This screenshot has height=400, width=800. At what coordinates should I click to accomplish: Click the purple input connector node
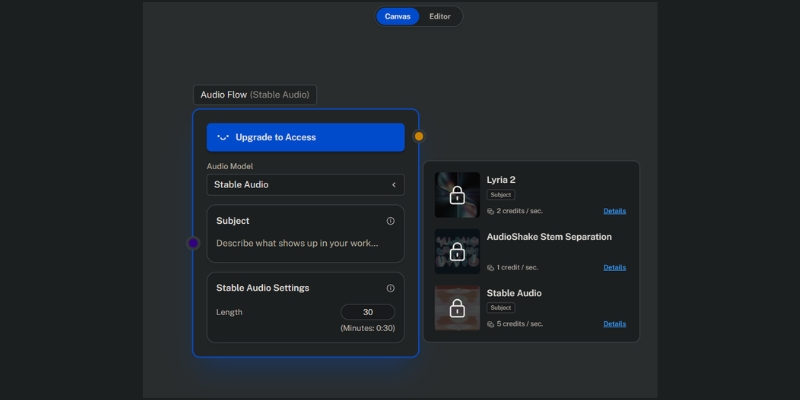(x=193, y=243)
